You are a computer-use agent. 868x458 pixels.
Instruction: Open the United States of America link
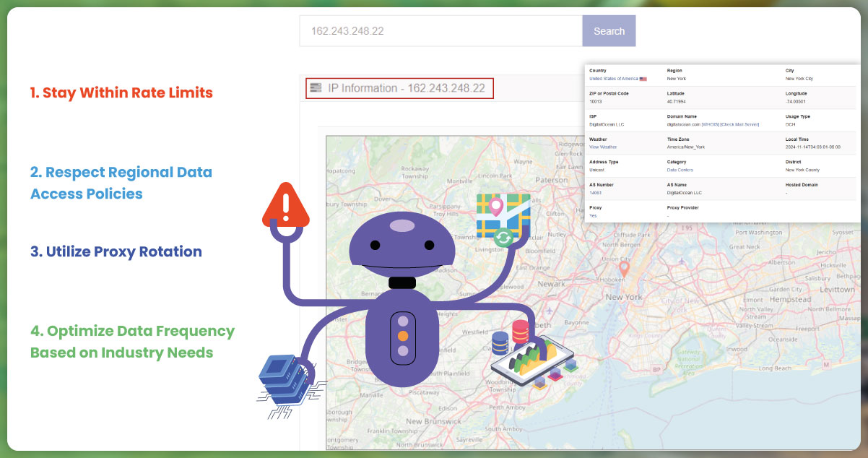613,78
